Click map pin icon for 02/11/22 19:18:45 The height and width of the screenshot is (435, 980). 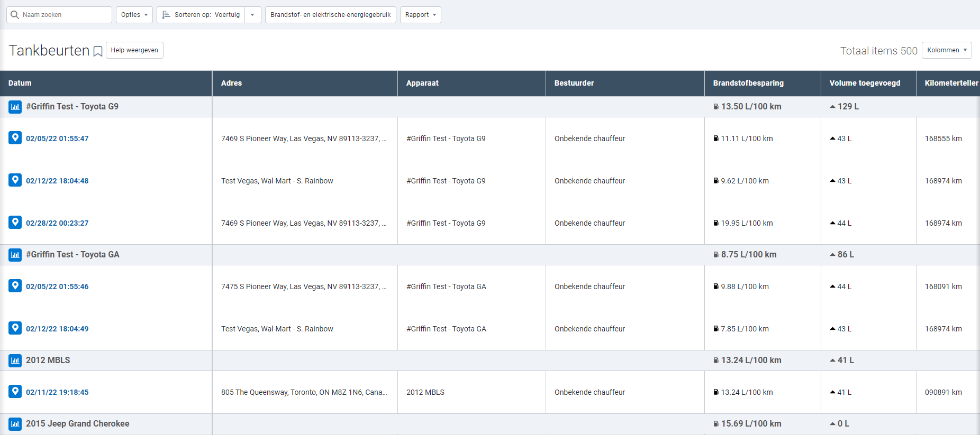[15, 392]
